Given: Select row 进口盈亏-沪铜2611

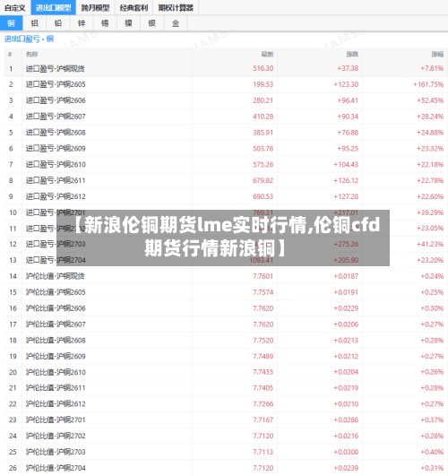Looking at the screenshot, I should point(226,180).
